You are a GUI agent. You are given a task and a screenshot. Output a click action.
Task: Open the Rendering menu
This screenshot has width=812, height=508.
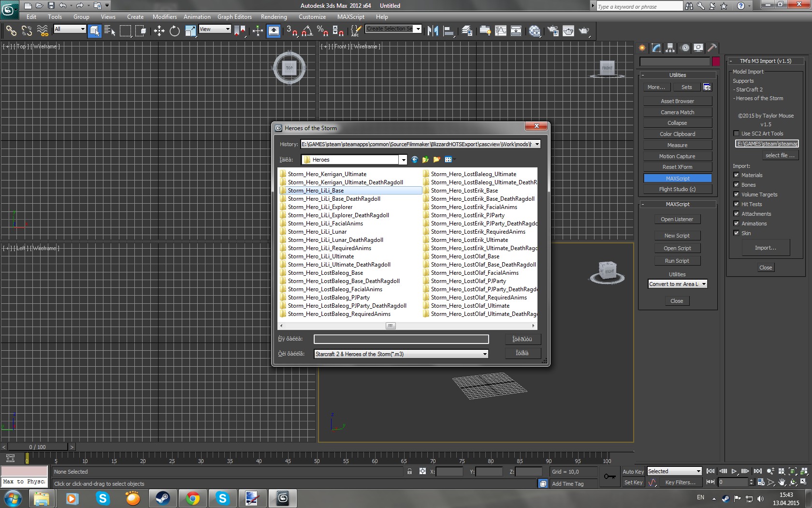pos(274,17)
